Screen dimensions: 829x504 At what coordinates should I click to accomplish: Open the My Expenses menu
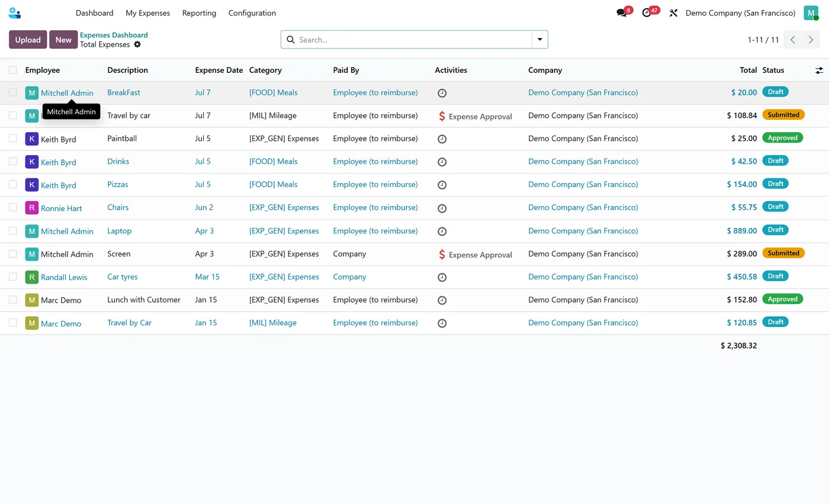148,13
